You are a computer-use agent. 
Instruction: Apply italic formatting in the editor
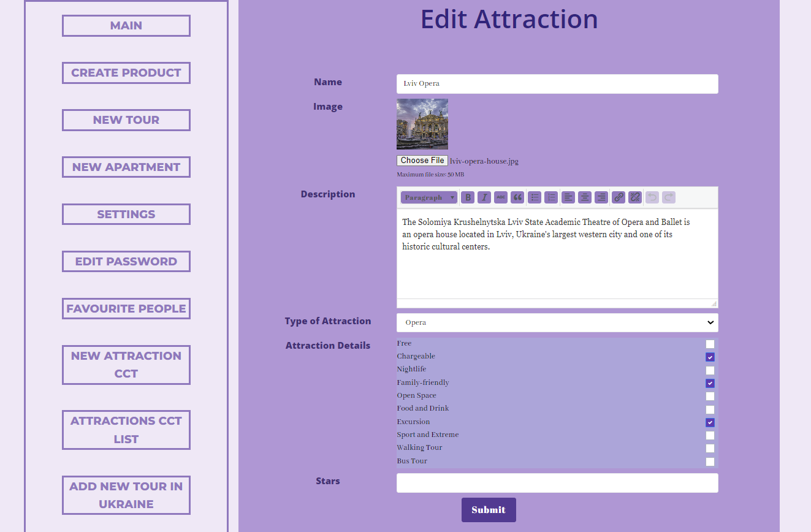484,197
